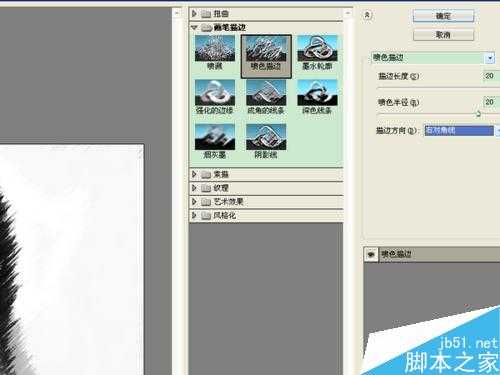Click the preview pane's top scroll arrow
The image size is (500, 375).
click(177, 13)
